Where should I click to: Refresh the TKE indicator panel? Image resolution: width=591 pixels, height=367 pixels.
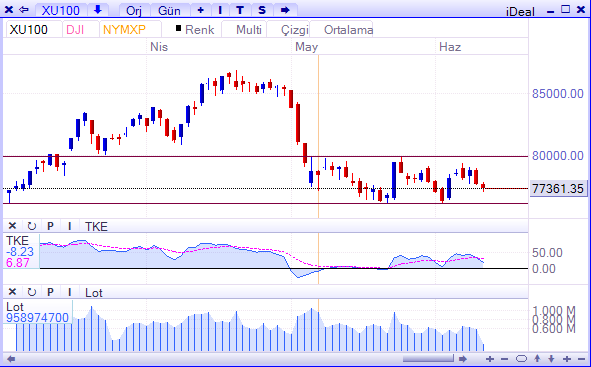(x=32, y=226)
